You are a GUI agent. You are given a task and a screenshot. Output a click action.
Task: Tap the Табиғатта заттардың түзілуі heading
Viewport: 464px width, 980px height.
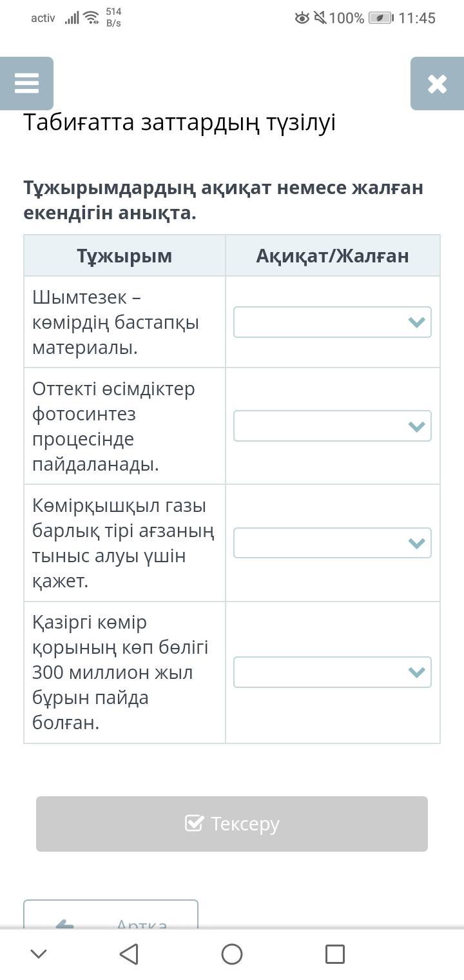[179, 122]
